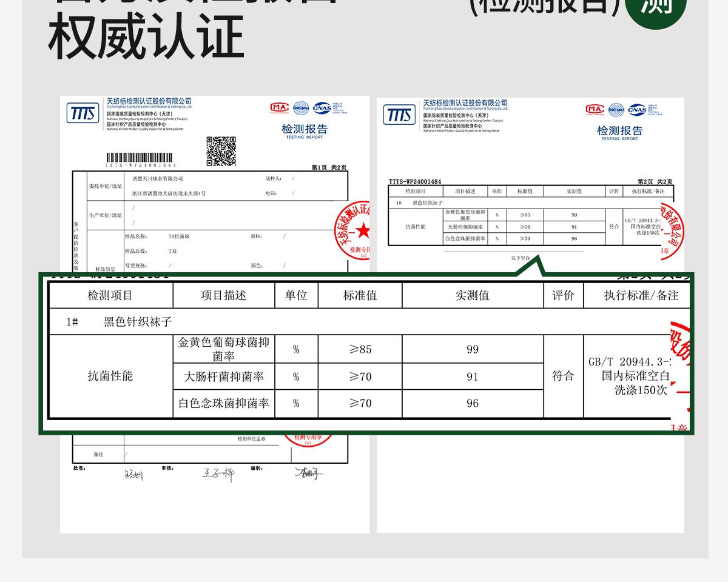Viewport: 728px width, 582px height.
Task: Select the 实测值 column header in the enlarged table
Action: [472, 296]
